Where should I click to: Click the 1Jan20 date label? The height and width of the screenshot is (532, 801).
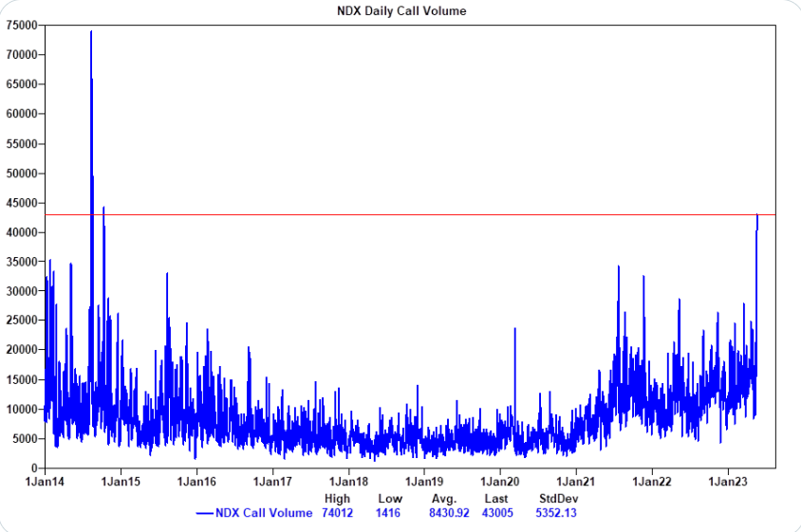500,482
